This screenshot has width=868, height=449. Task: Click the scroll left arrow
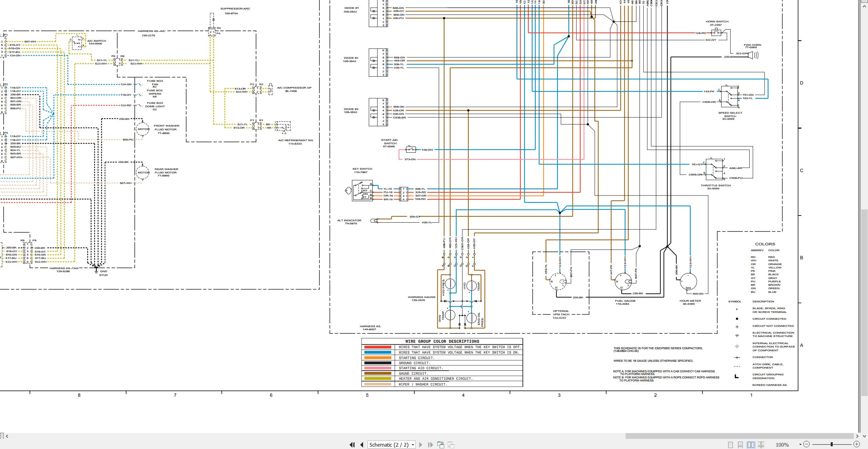click(7, 436)
